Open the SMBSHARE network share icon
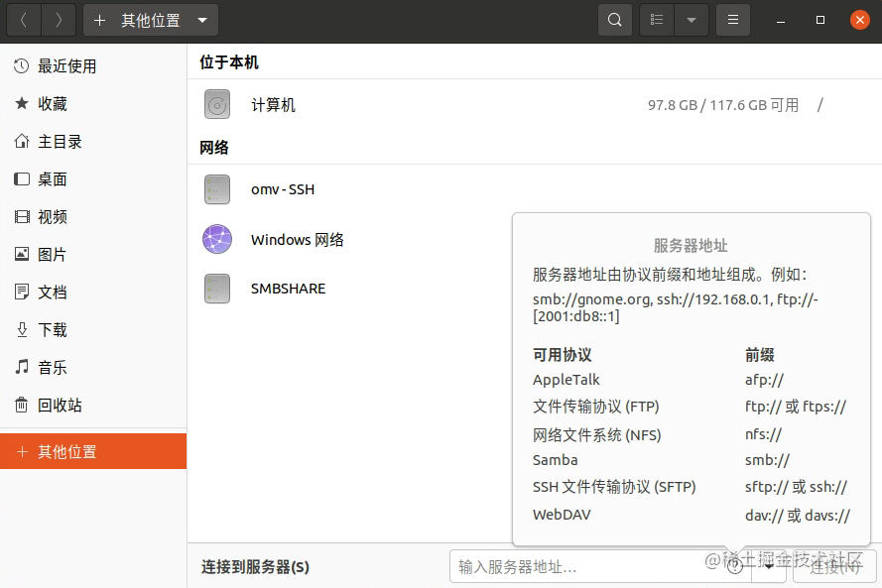882x588 pixels. pos(216,289)
